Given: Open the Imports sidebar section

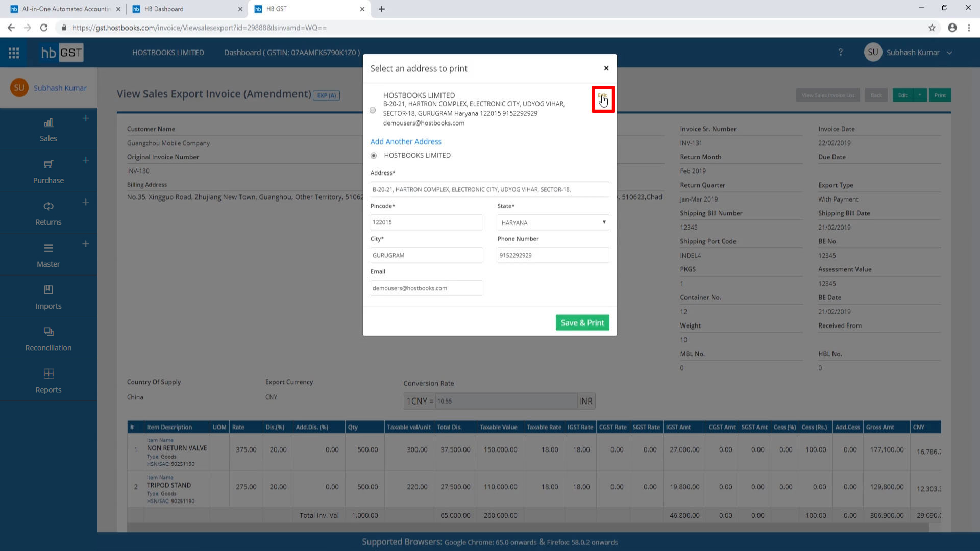Looking at the screenshot, I should (48, 297).
